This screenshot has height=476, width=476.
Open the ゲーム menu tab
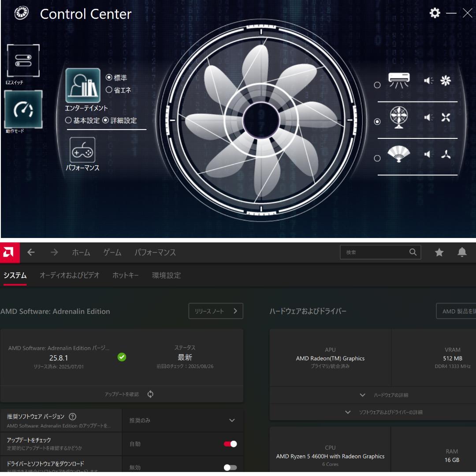[x=112, y=253]
